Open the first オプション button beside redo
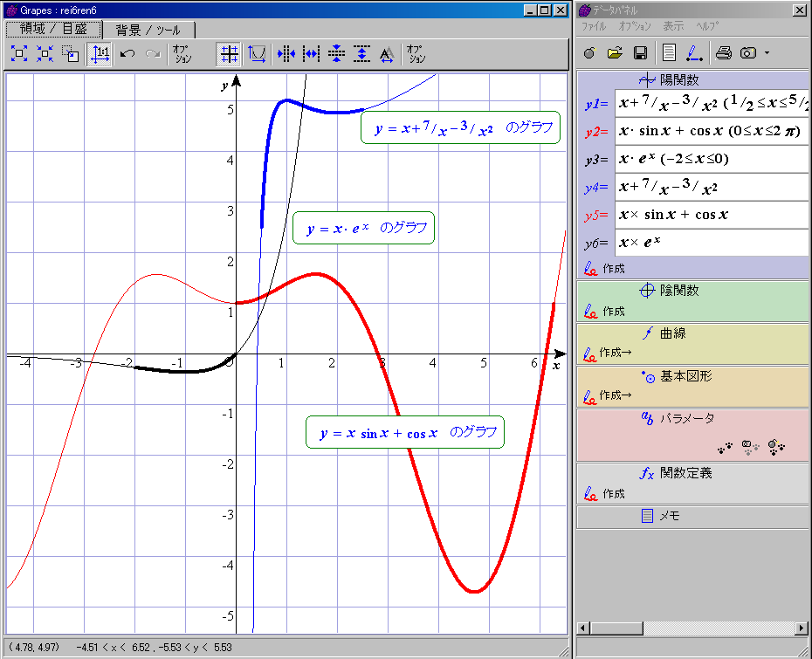 coord(182,54)
